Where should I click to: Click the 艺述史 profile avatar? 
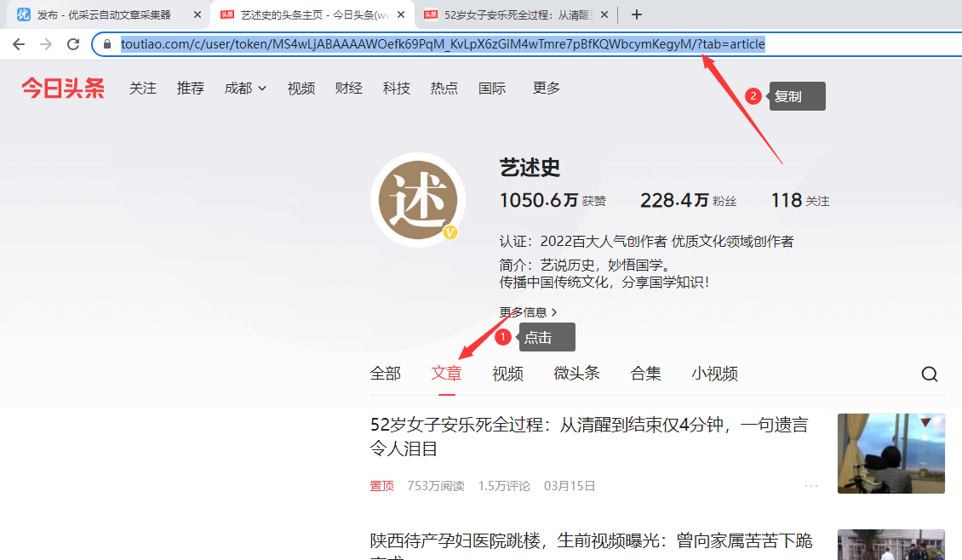point(418,201)
